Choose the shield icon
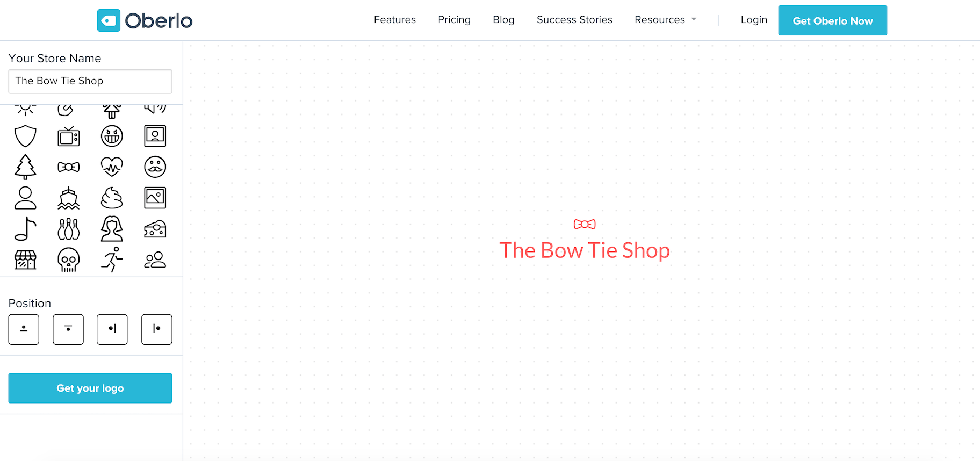The width and height of the screenshot is (980, 461). coord(25,136)
